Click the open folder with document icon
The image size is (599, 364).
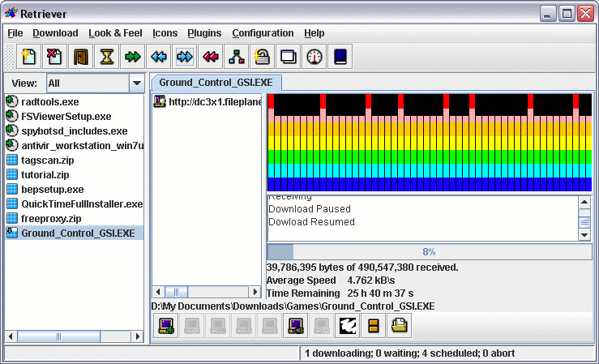pyautogui.click(x=400, y=326)
